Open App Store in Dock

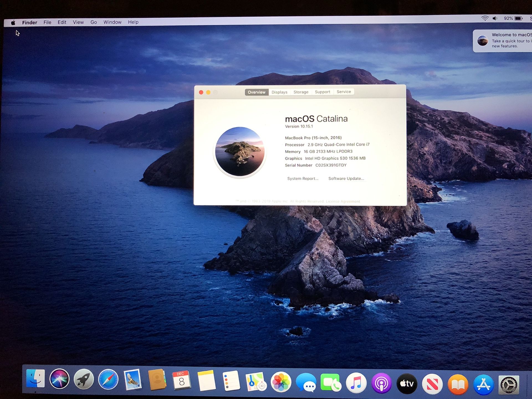[x=483, y=385]
